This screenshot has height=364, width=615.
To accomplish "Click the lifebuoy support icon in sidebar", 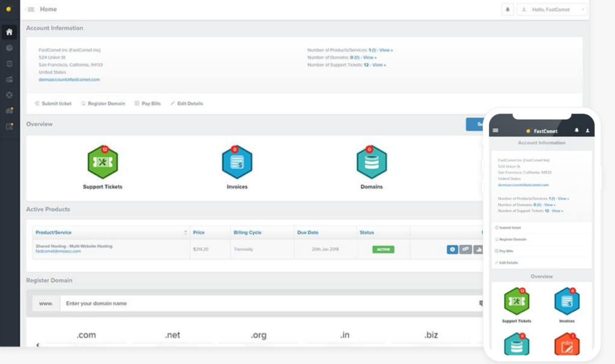I will (x=9, y=95).
